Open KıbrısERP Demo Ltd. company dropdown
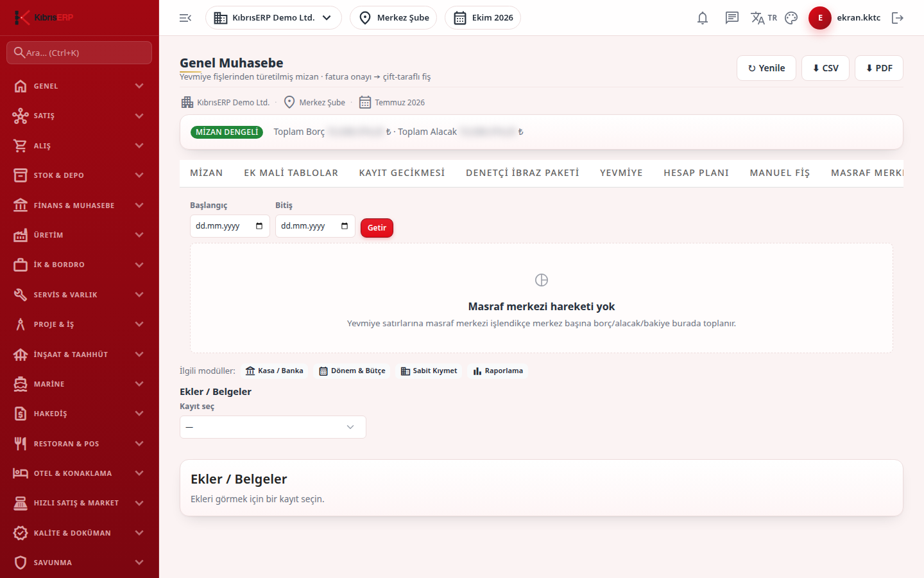 click(x=273, y=18)
